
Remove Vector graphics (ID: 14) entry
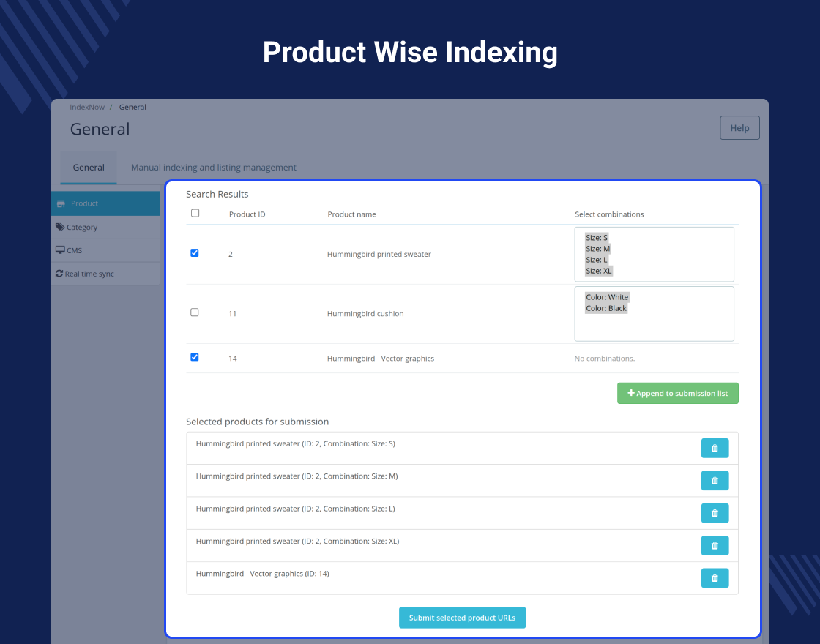click(715, 577)
